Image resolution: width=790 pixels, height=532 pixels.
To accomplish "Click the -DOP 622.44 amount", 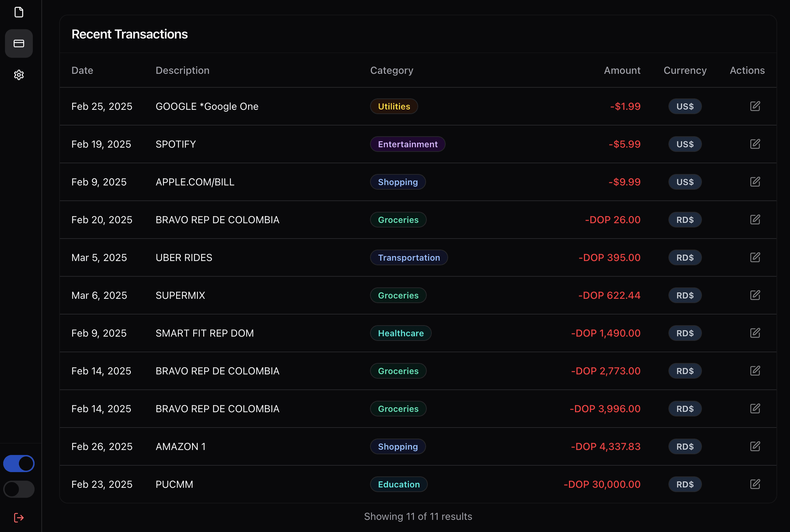I will [x=609, y=295].
